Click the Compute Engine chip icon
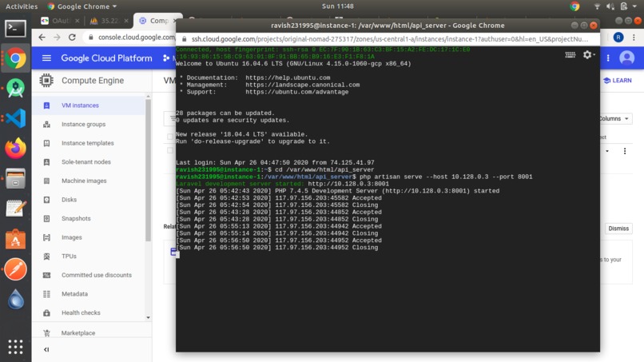Viewport: 644px width, 362px height. tap(46, 81)
